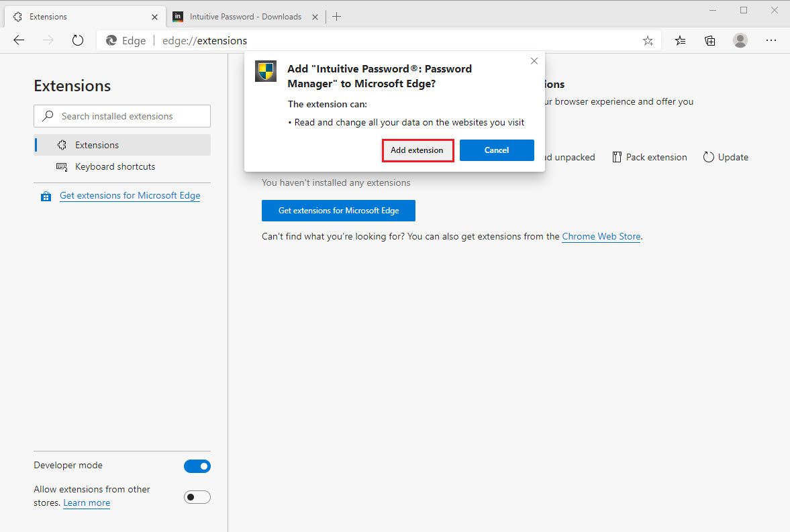Click the search magnifier icon
This screenshot has width=790, height=532.
point(48,116)
